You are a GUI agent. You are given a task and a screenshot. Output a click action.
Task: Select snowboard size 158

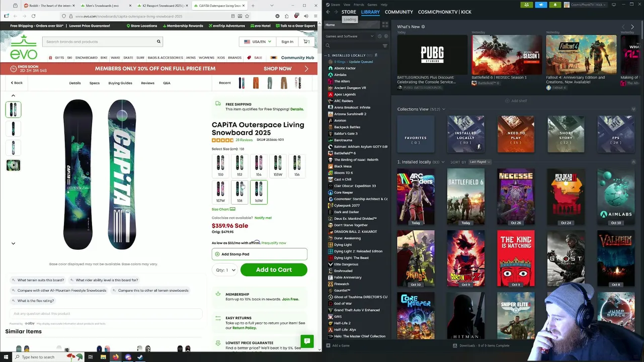(239, 192)
